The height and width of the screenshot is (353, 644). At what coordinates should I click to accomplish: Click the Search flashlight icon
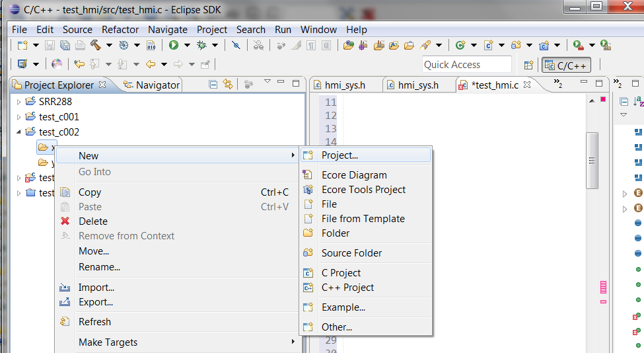tap(425, 45)
